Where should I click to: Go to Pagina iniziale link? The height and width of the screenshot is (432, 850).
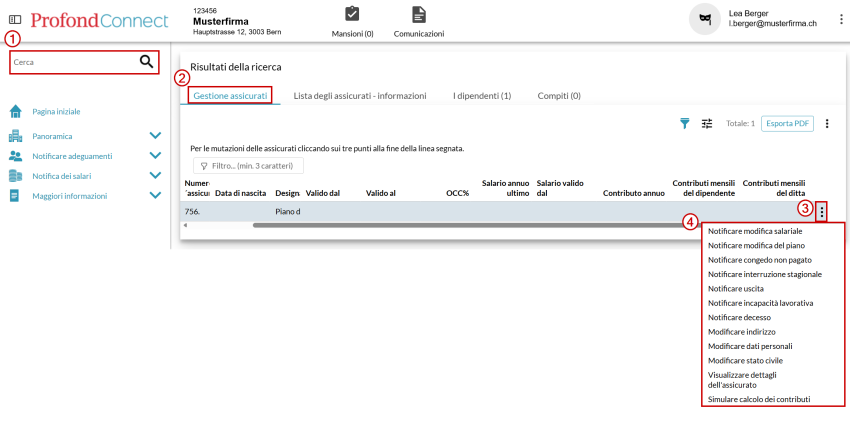(56, 111)
